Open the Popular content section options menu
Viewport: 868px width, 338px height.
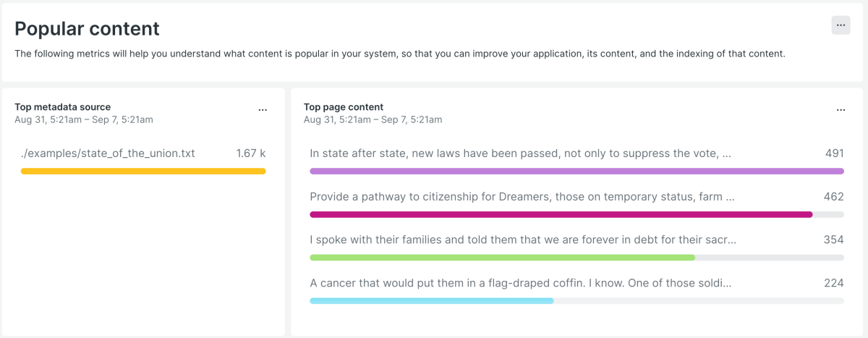[x=841, y=25]
